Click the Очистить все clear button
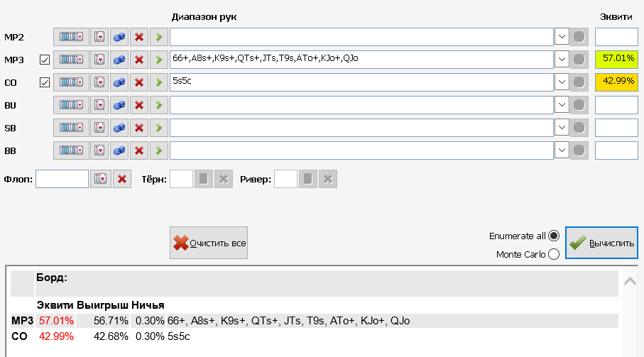 [209, 243]
